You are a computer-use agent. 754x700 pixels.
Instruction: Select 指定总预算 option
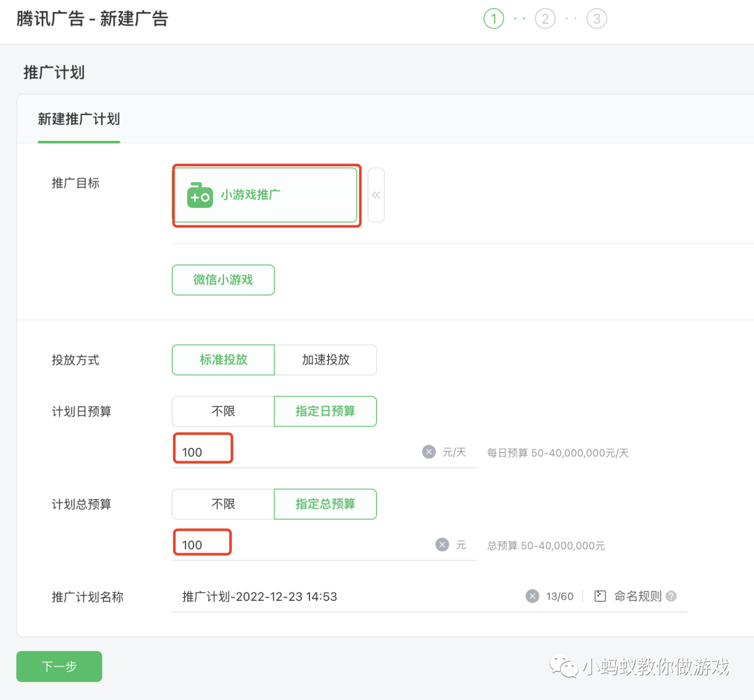(x=325, y=504)
